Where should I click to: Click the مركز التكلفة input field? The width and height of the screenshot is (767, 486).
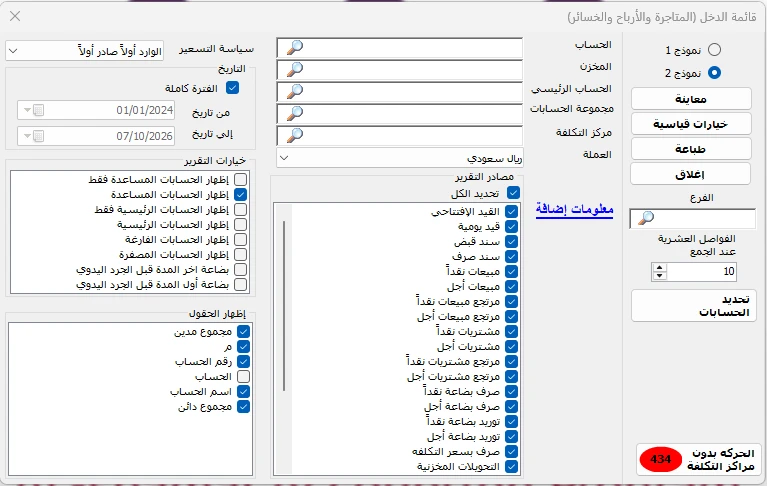(x=400, y=135)
